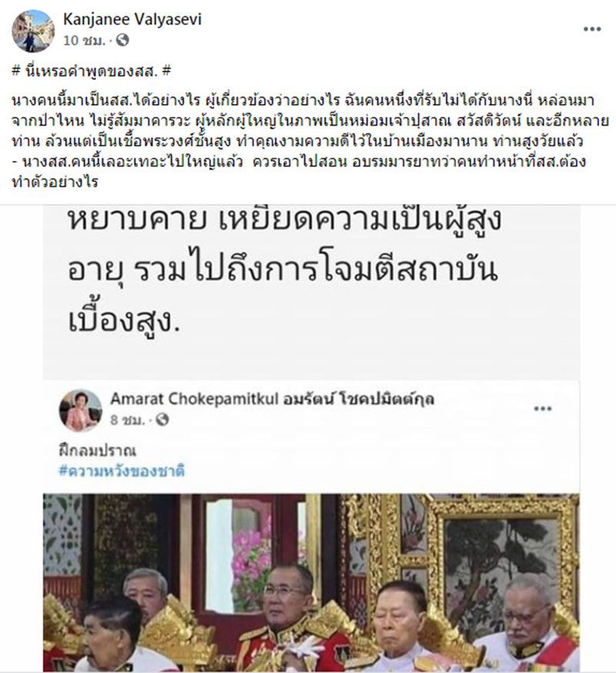This screenshot has width=616, height=673.
Task: Open the embedded post's three-dot menu
Action: pos(543,408)
